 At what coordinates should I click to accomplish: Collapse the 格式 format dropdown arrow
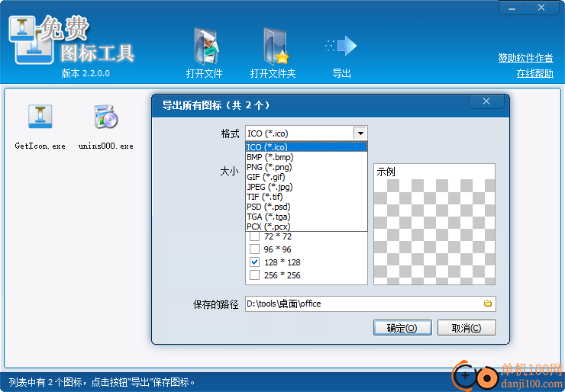(360, 133)
